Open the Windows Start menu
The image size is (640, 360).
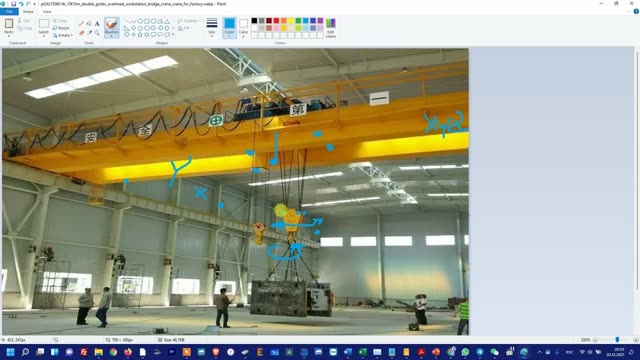click(11, 352)
